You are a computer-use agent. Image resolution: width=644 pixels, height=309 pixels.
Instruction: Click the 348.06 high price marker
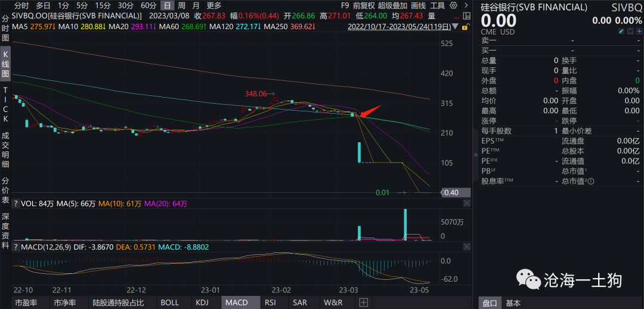coord(256,93)
